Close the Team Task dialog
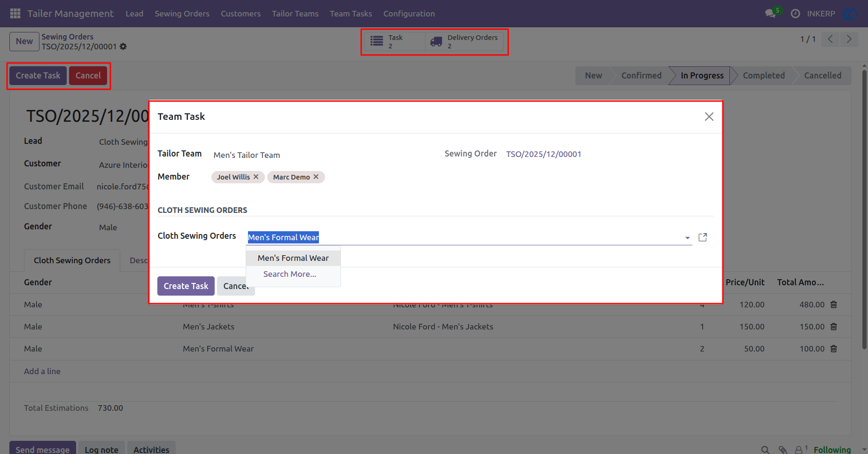This screenshot has width=868, height=454. 709,117
